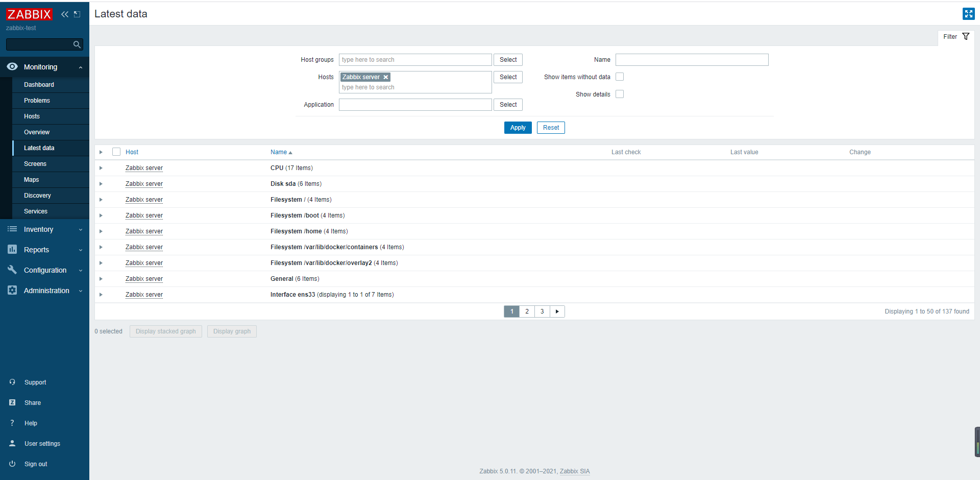Screen dimensions: 980x480
Task: Click the Reports chart icon
Action: [x=12, y=249]
